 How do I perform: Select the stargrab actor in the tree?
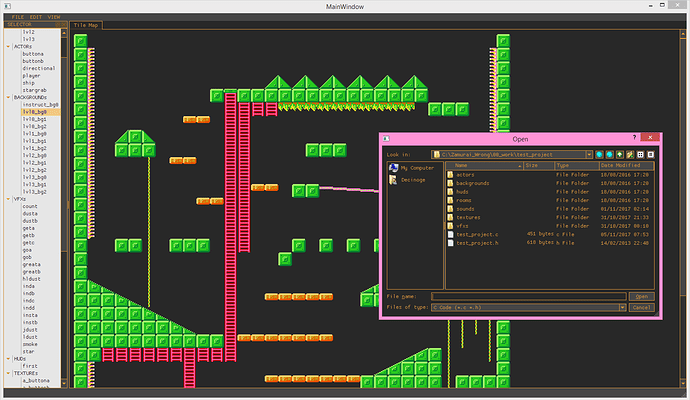[x=34, y=90]
